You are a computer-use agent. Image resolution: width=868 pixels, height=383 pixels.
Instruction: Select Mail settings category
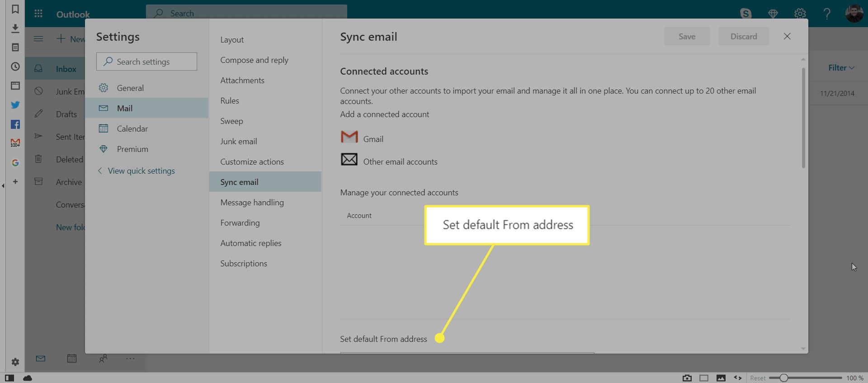tap(147, 108)
